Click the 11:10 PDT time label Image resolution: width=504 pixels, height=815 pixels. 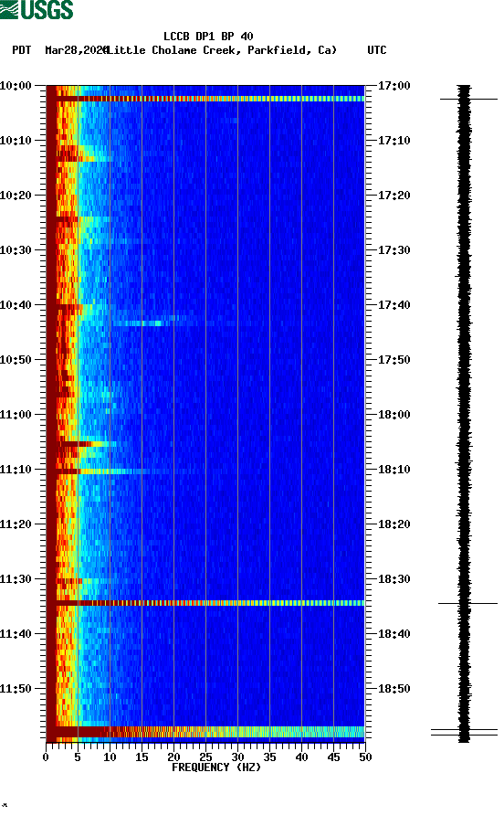(16, 470)
